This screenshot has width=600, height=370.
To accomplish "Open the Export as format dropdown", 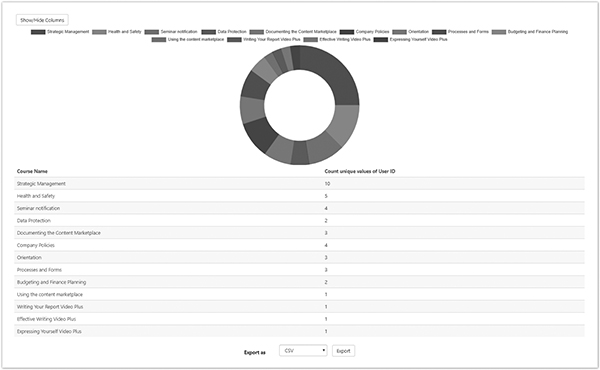I will [303, 350].
